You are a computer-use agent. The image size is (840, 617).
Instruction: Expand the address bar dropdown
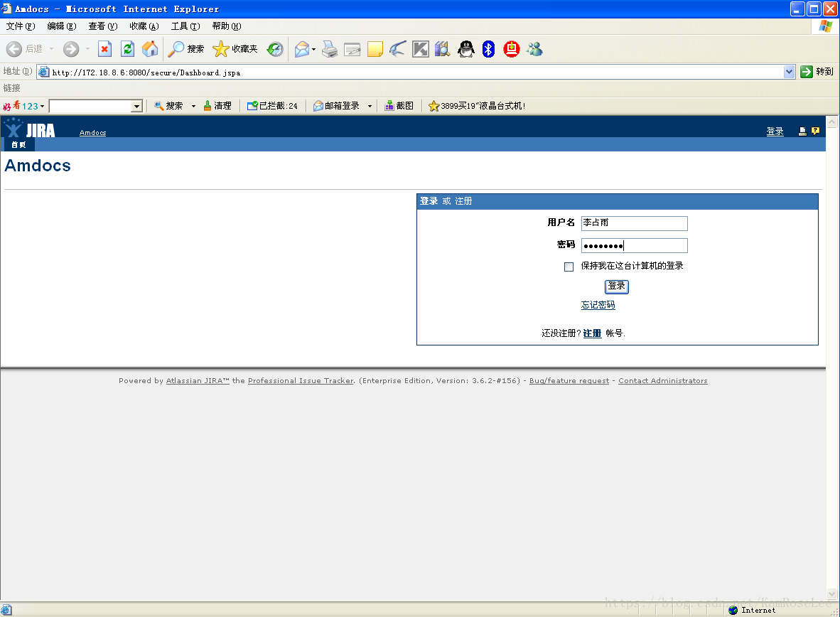click(789, 72)
